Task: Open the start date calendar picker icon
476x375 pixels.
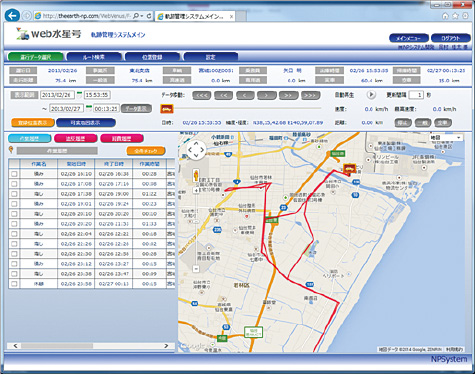Action: click(79, 95)
